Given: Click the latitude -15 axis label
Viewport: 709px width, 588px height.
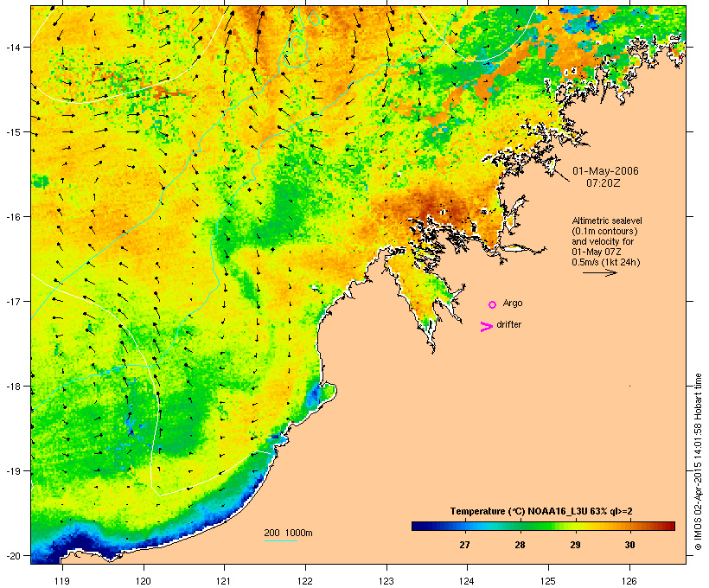Looking at the screenshot, I should [12, 132].
